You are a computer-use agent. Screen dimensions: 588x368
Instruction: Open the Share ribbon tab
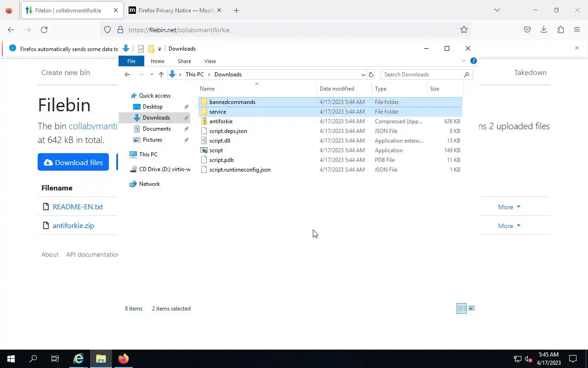[184, 61]
